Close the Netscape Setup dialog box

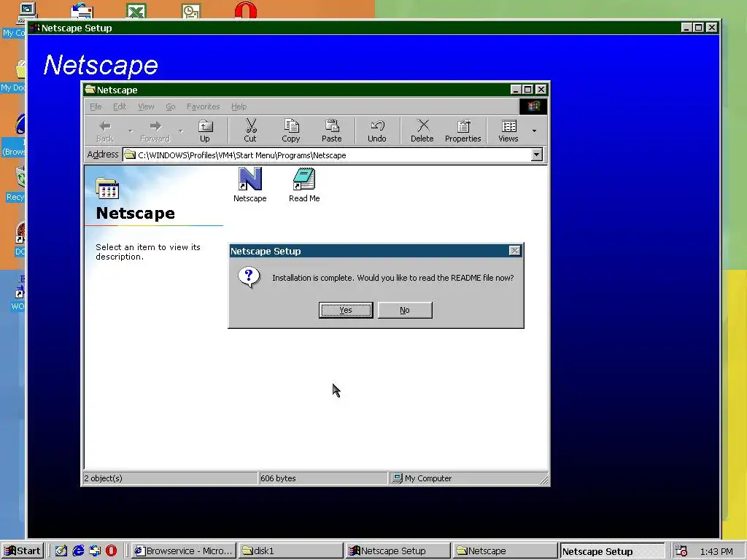click(514, 251)
